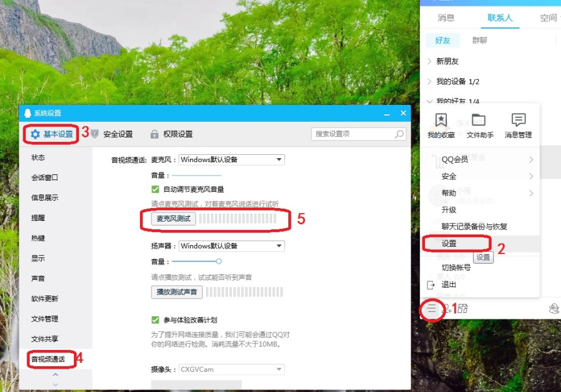Click the 播放测试声音 button
561x392 pixels.
[177, 292]
